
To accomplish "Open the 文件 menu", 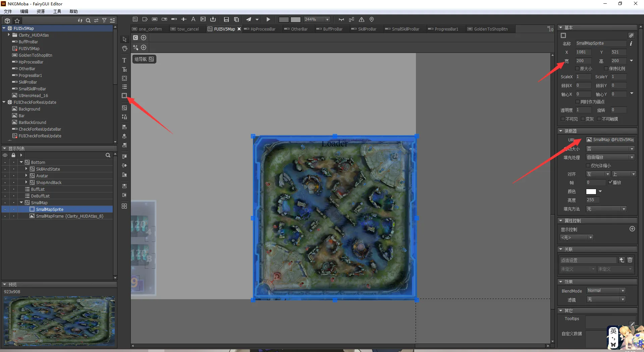I will click(x=8, y=11).
